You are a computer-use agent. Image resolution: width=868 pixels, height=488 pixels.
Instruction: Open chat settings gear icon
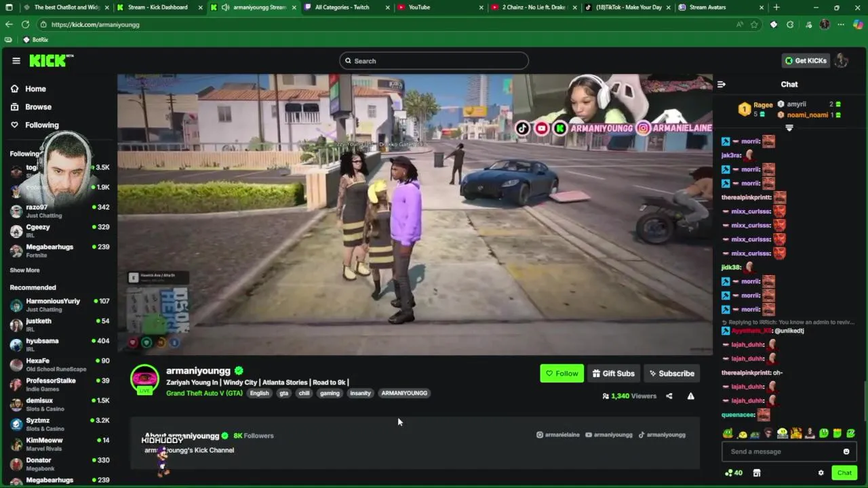tap(821, 473)
